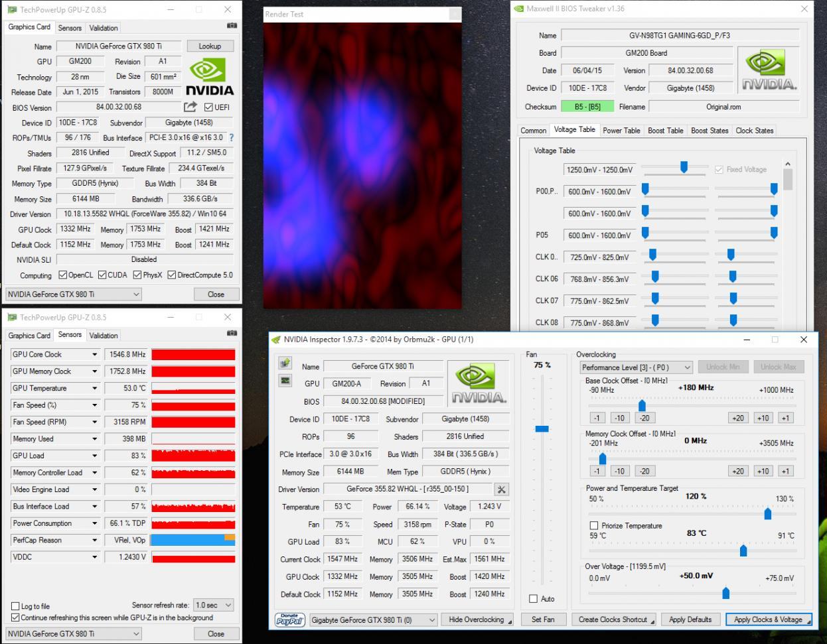The width and height of the screenshot is (827, 644).
Task: Open GPU selection dropdown in GPU-Z Sensors window
Action: pyautogui.click(x=73, y=634)
